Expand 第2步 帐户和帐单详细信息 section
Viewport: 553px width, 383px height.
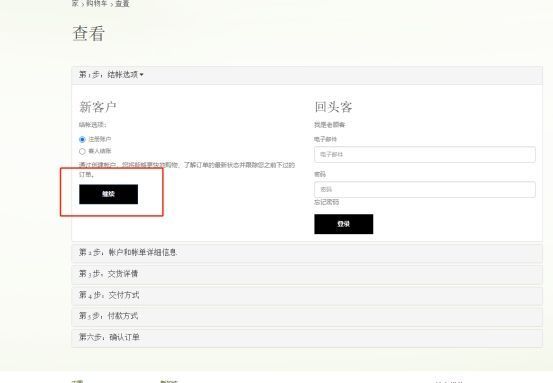(307, 253)
